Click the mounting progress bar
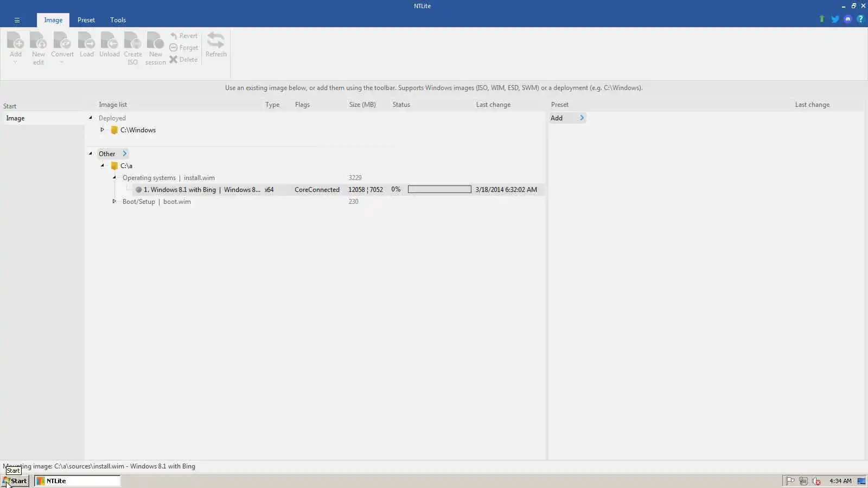 [439, 189]
